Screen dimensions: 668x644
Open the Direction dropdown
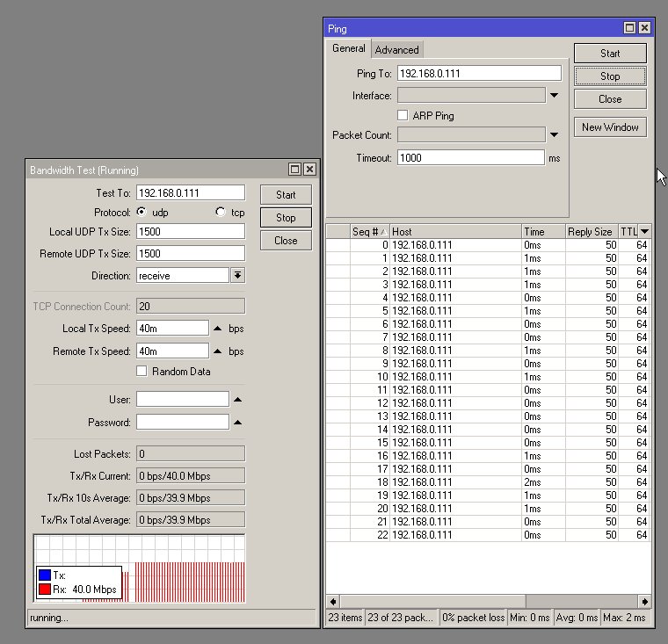pos(237,276)
